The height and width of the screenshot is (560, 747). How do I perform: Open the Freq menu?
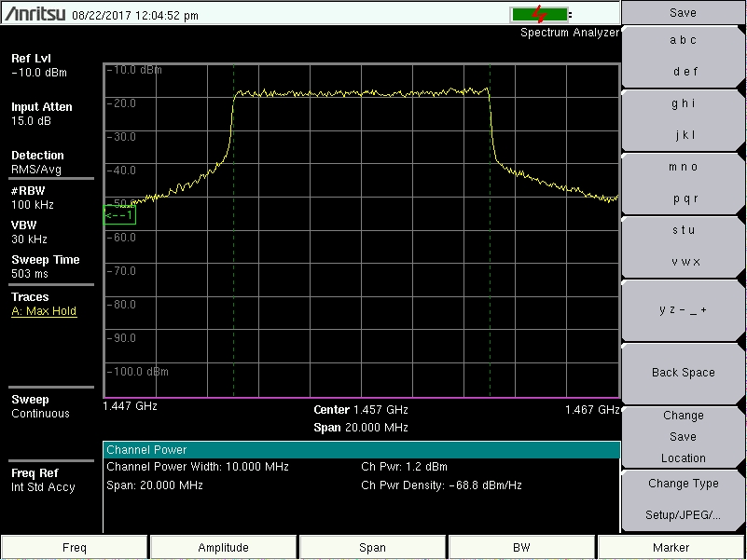75,548
